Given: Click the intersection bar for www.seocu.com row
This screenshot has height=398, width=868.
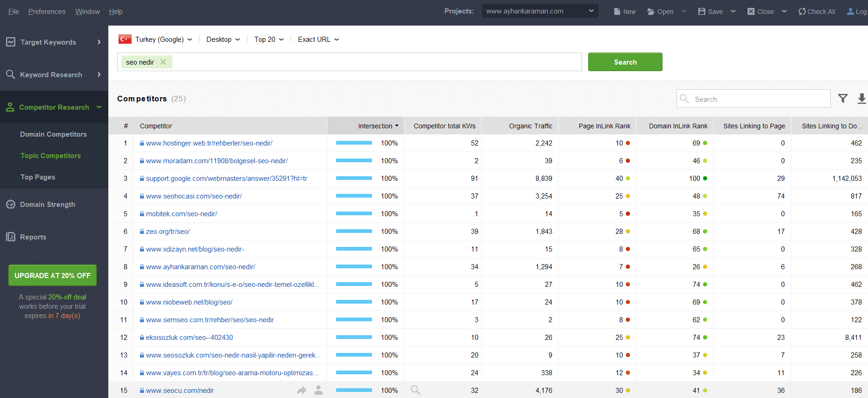Looking at the screenshot, I should point(354,391).
